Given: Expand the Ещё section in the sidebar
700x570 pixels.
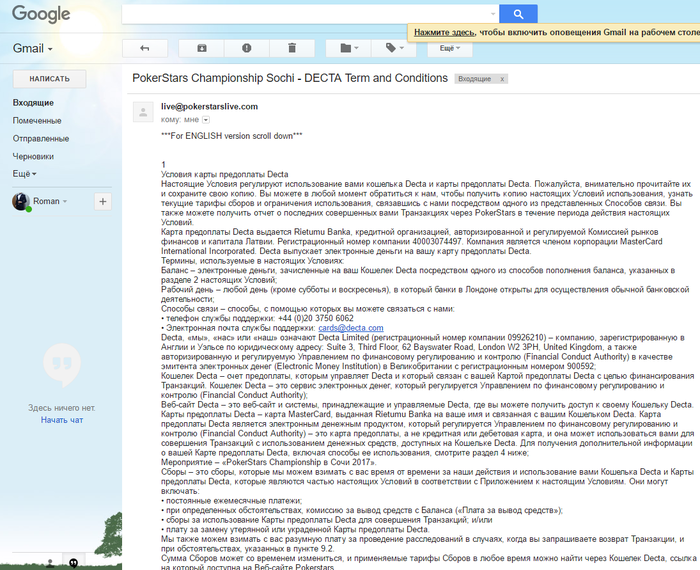Looking at the screenshot, I should click(x=24, y=174).
